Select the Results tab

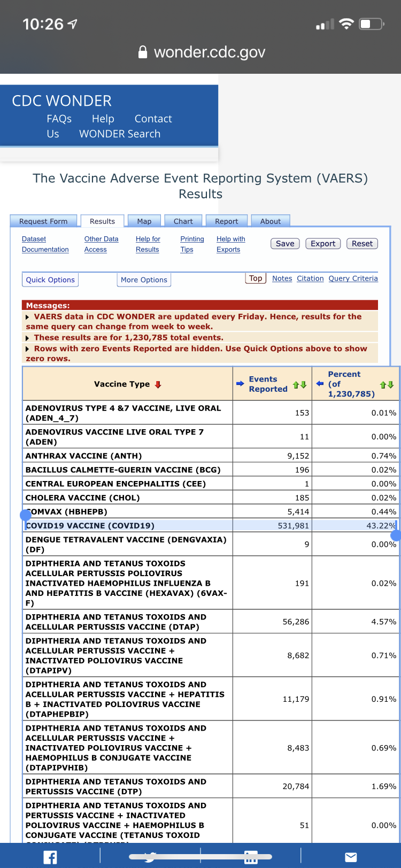pos(102,221)
